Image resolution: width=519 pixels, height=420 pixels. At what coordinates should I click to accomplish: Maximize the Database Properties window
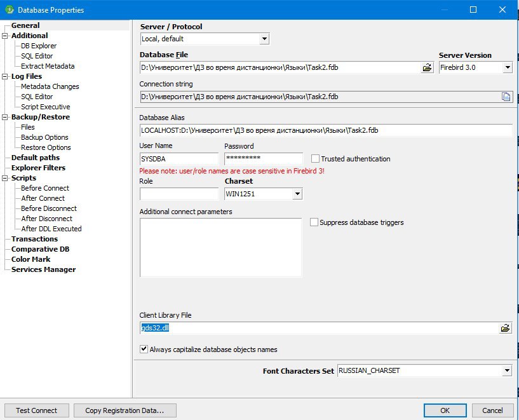tap(473, 10)
